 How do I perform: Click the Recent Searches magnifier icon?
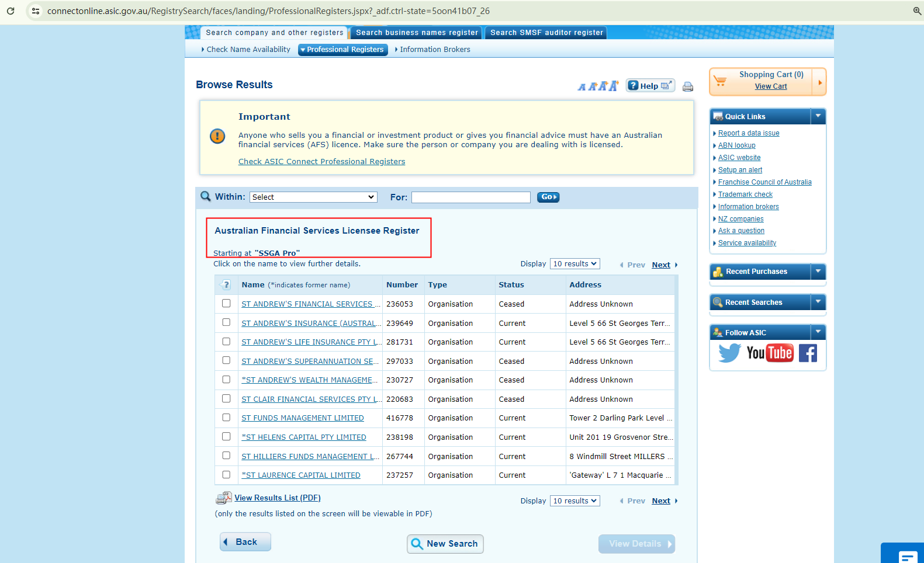718,303
